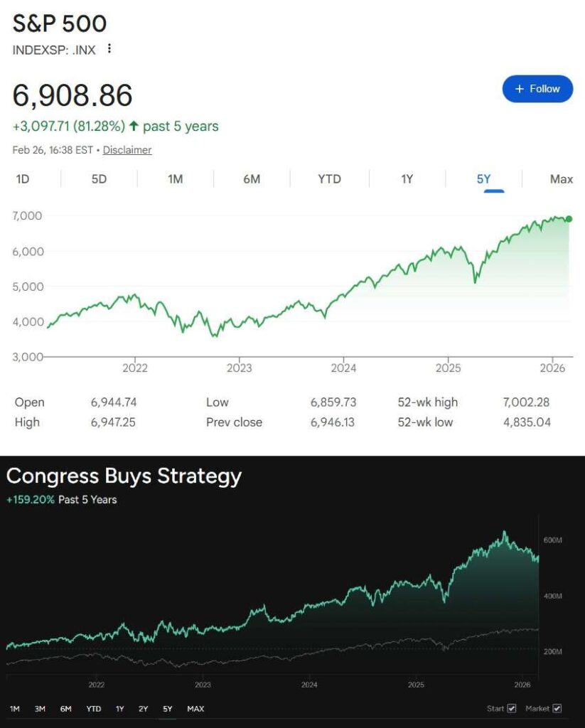This screenshot has width=585, height=728.
Task: Select the Max range tab
Action: click(x=561, y=179)
